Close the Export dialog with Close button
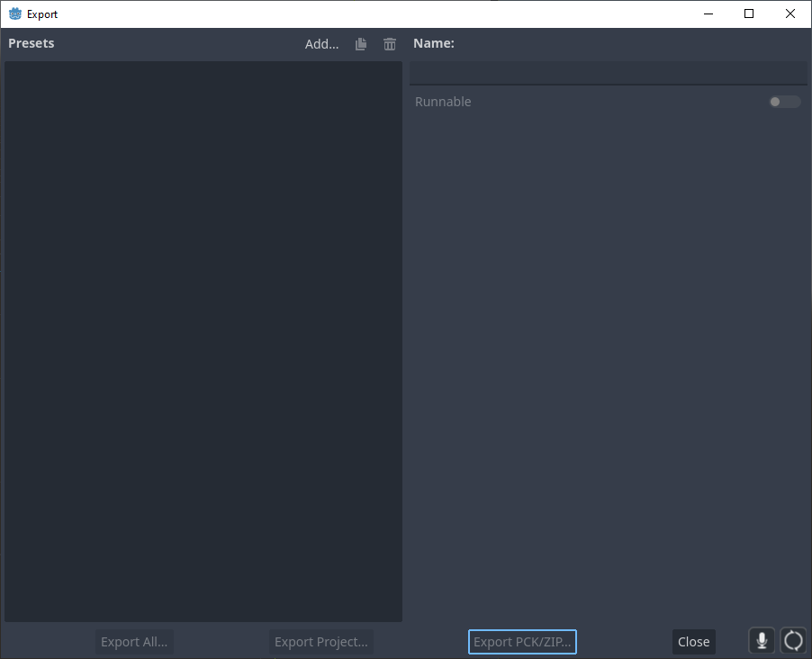Image resolution: width=812 pixels, height=659 pixels. click(x=693, y=642)
